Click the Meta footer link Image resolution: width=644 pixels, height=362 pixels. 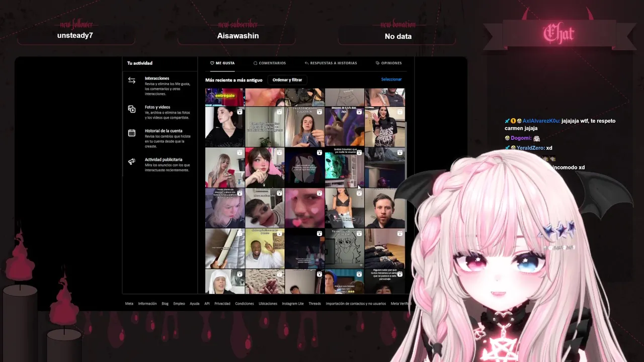click(129, 304)
